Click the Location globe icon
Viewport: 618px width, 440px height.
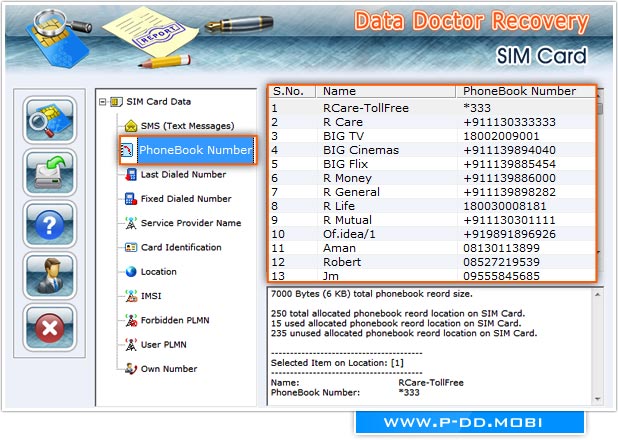click(131, 272)
